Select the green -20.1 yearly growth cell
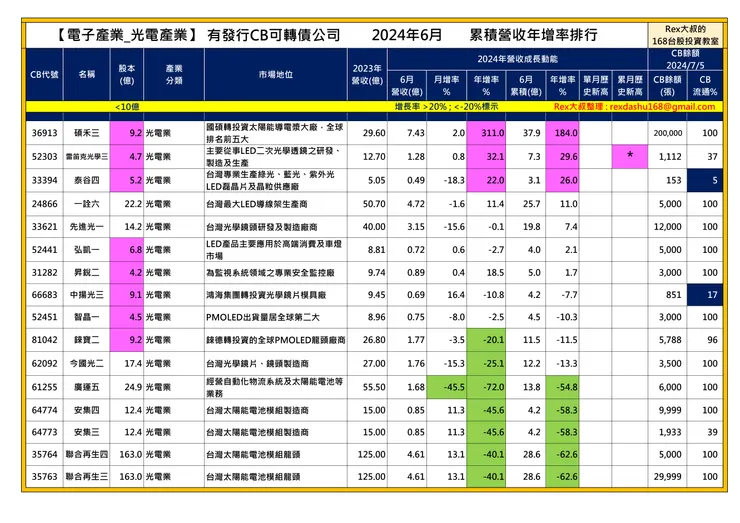Screen dimensions: 740x523 click(x=486, y=340)
